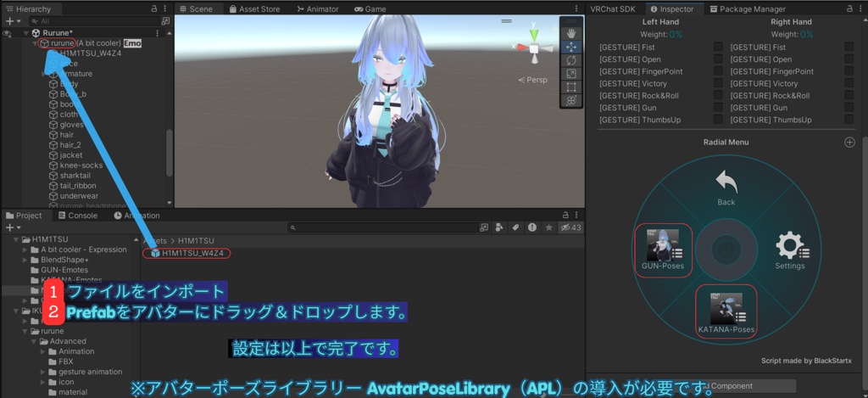Lock the Project panel
The height and width of the screenshot is (398, 868).
tap(565, 215)
